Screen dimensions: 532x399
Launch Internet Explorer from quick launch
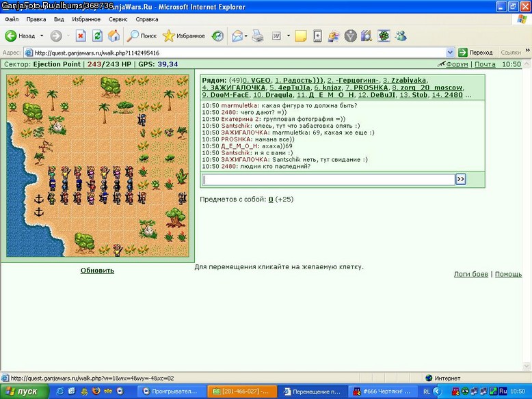coord(60,391)
